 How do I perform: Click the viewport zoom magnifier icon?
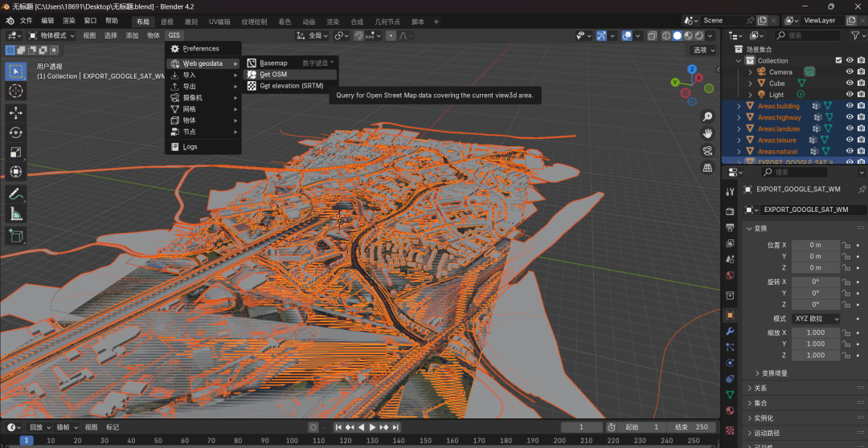click(x=707, y=116)
